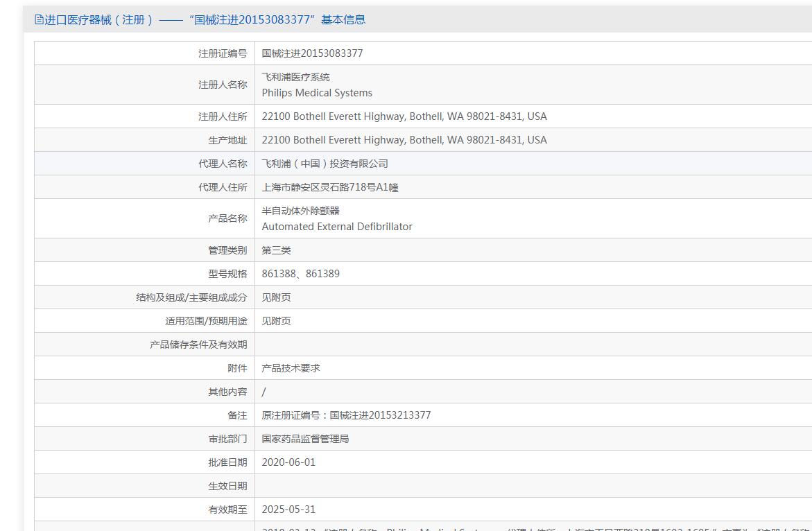Click the 代理人名称 label
Viewport: 812px width, 531px height.
(223, 164)
